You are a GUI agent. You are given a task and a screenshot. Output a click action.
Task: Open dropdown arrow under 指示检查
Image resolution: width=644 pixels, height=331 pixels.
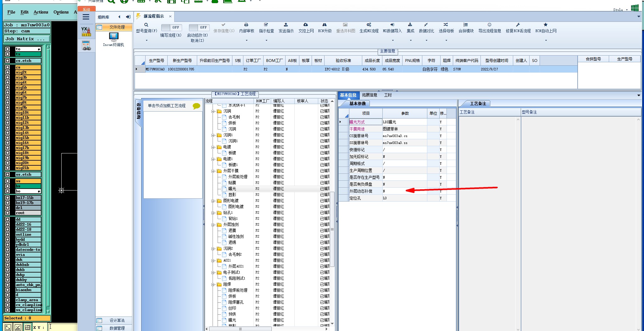pos(266,40)
